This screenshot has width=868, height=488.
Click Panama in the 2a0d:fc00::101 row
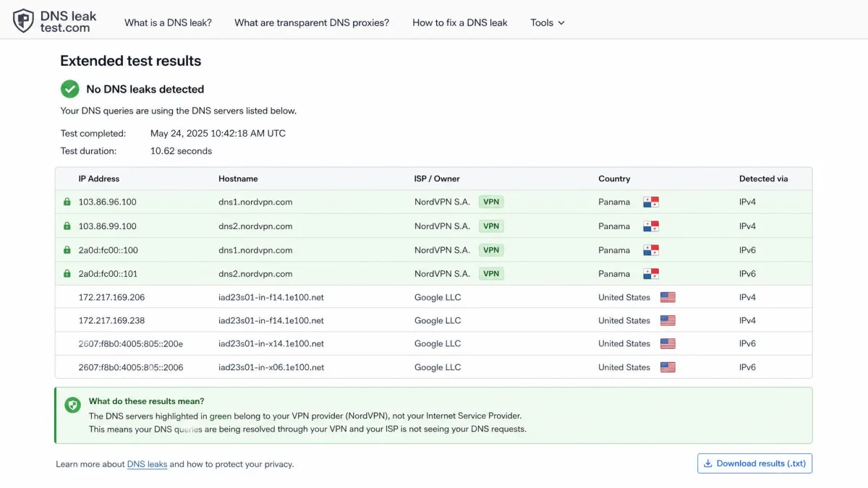[614, 274]
